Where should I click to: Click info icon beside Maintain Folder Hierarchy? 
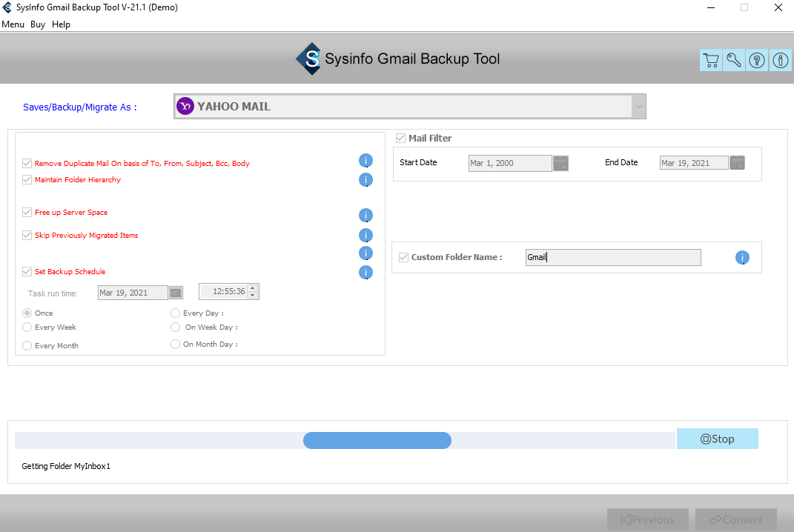365,180
